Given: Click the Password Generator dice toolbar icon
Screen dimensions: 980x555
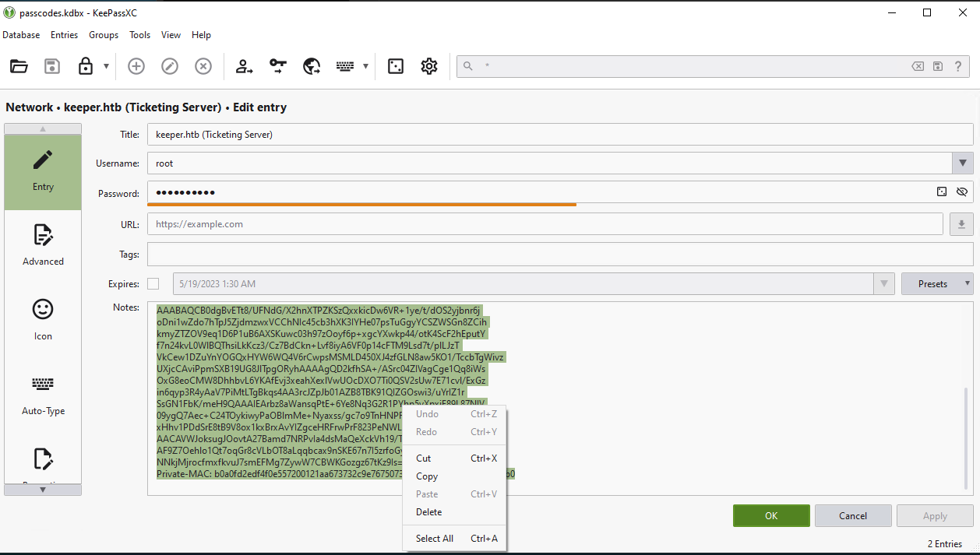Looking at the screenshot, I should [x=396, y=66].
